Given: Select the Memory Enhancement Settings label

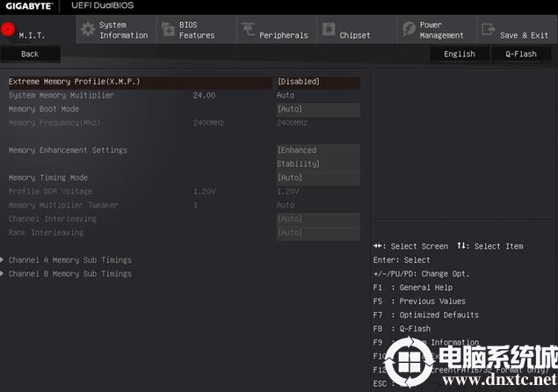Looking at the screenshot, I should coord(68,150).
